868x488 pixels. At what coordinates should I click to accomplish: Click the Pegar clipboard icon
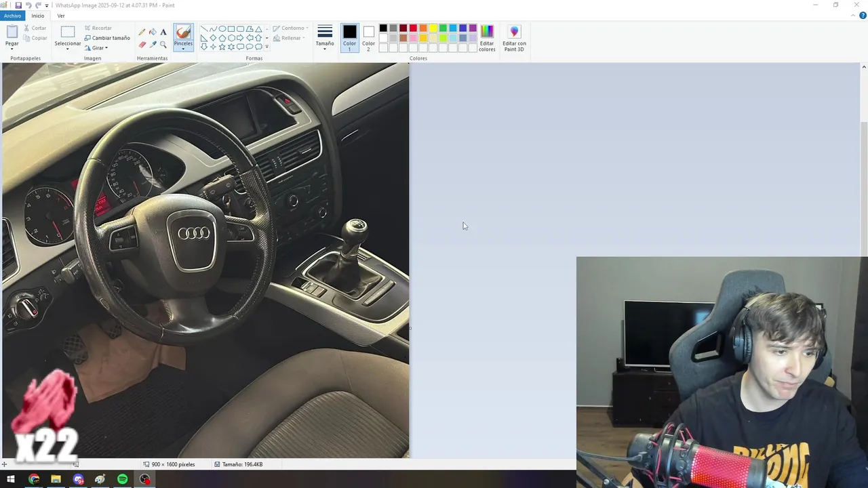[x=12, y=32]
